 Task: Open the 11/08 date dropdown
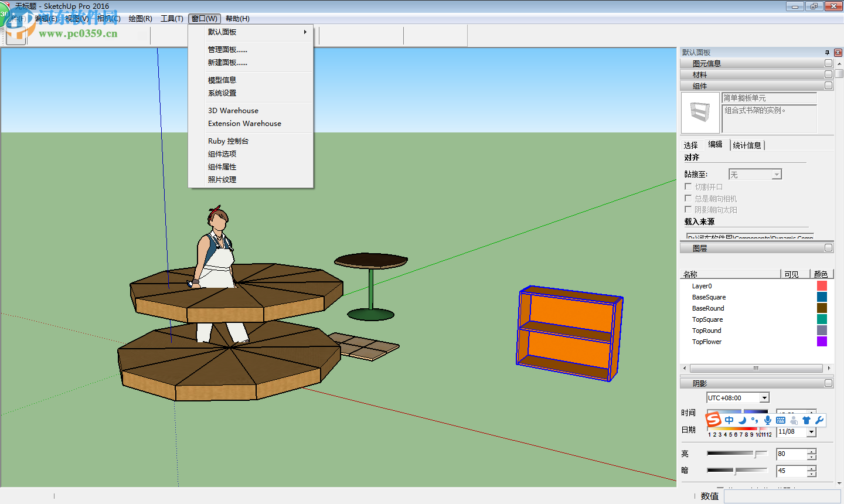pyautogui.click(x=811, y=432)
